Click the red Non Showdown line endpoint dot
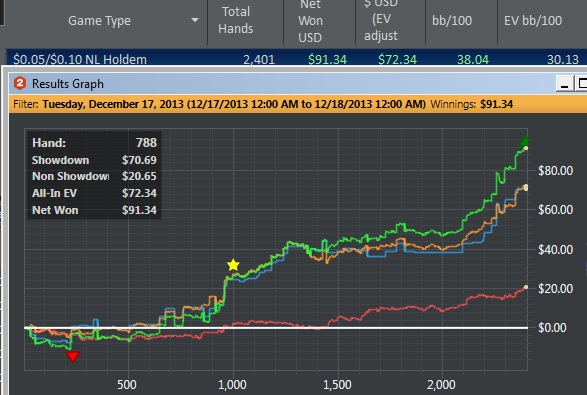Screen dimensions: 587x395 click(526, 287)
